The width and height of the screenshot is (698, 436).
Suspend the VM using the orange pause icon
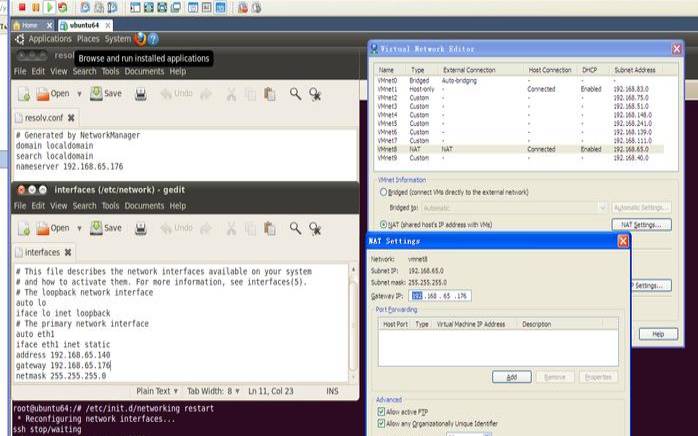coord(36,7)
